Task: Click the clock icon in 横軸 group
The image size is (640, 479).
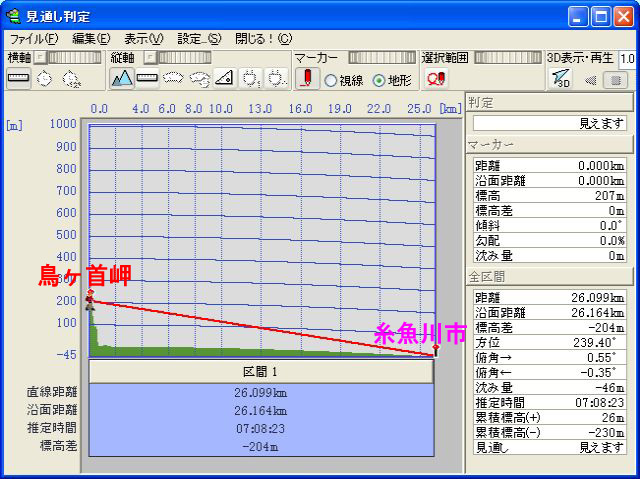Action: pos(44,78)
